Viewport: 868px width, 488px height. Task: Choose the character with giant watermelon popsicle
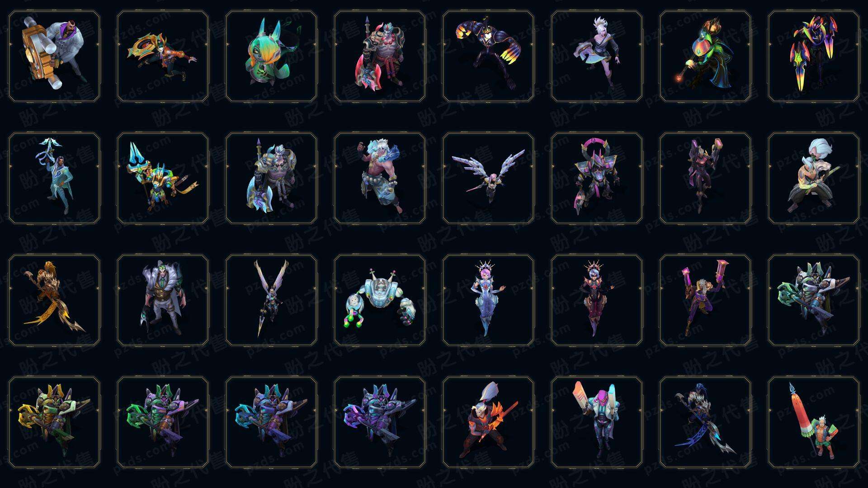[x=814, y=422]
